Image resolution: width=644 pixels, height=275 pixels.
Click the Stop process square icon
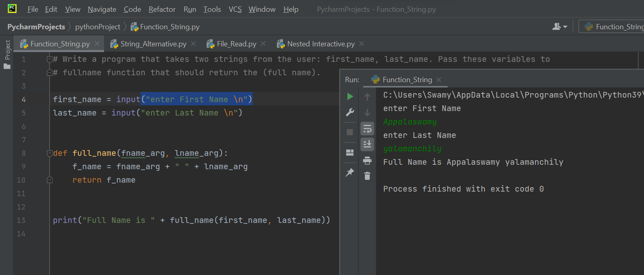pyautogui.click(x=350, y=132)
